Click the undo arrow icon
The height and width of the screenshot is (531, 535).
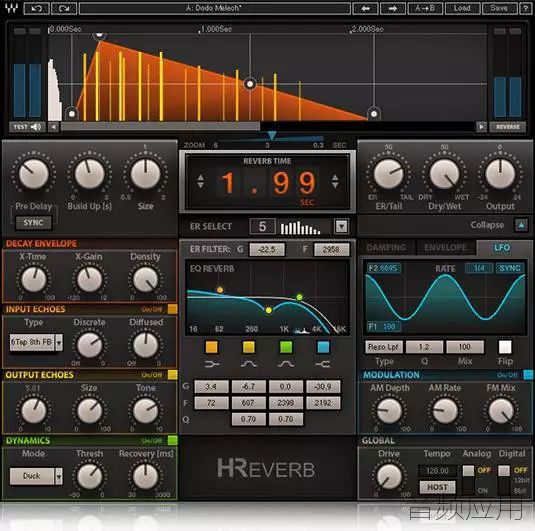pyautogui.click(x=37, y=8)
